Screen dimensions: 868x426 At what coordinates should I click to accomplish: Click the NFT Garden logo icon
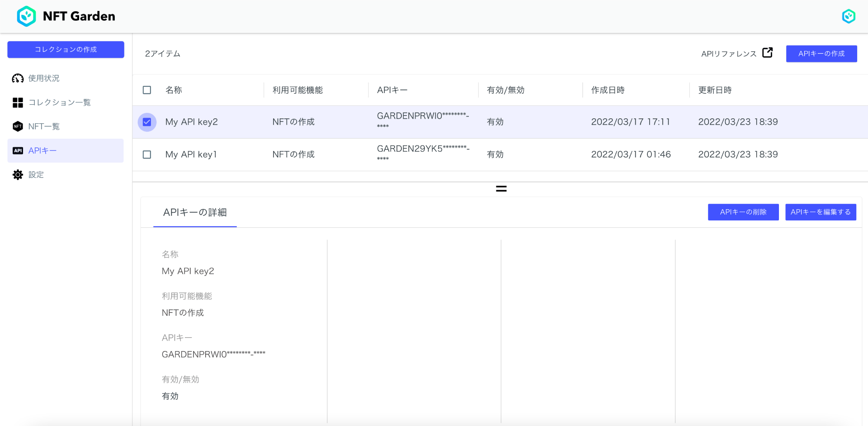point(26,16)
